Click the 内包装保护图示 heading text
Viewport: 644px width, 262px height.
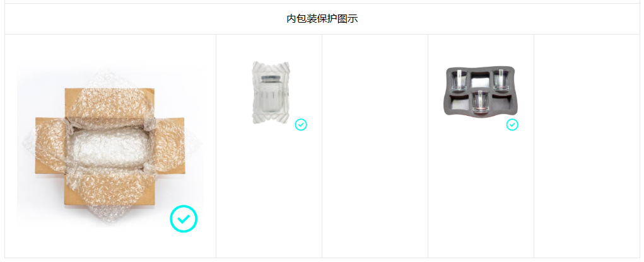click(x=322, y=19)
